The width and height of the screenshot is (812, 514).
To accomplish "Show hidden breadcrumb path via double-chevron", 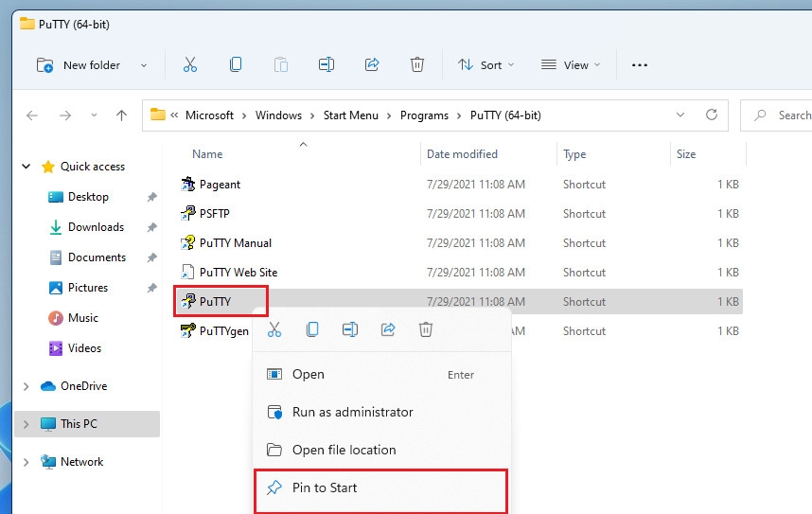I will (x=174, y=115).
